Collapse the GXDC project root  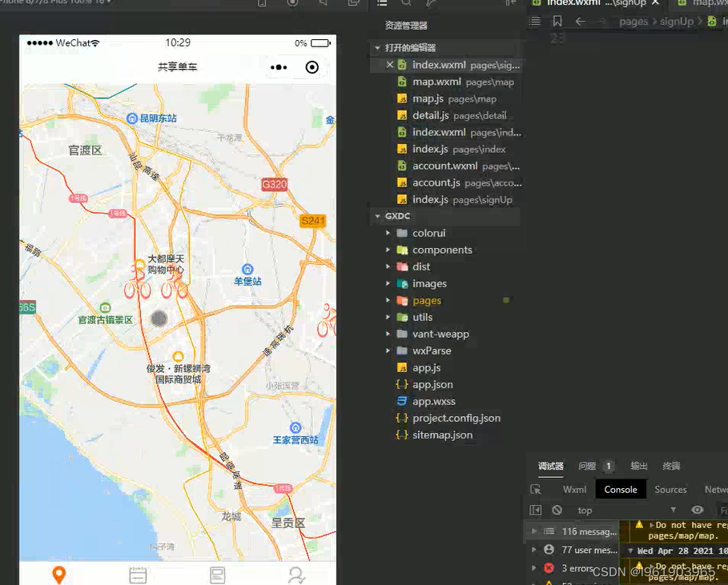pyautogui.click(x=377, y=216)
